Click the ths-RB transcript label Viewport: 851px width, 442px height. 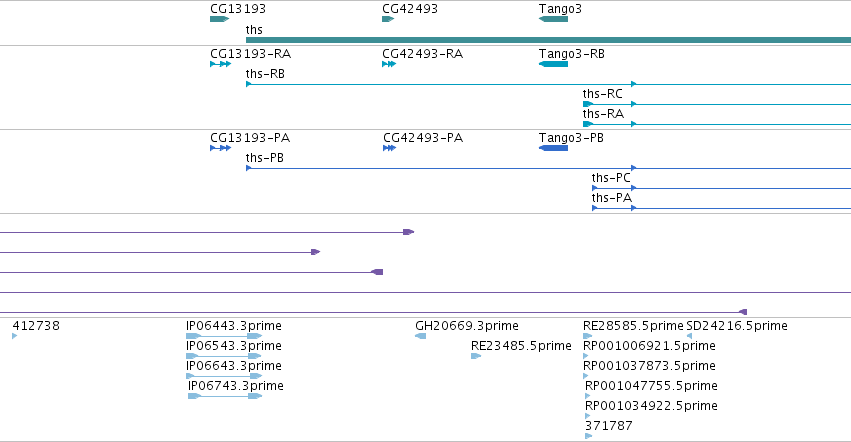(x=265, y=74)
